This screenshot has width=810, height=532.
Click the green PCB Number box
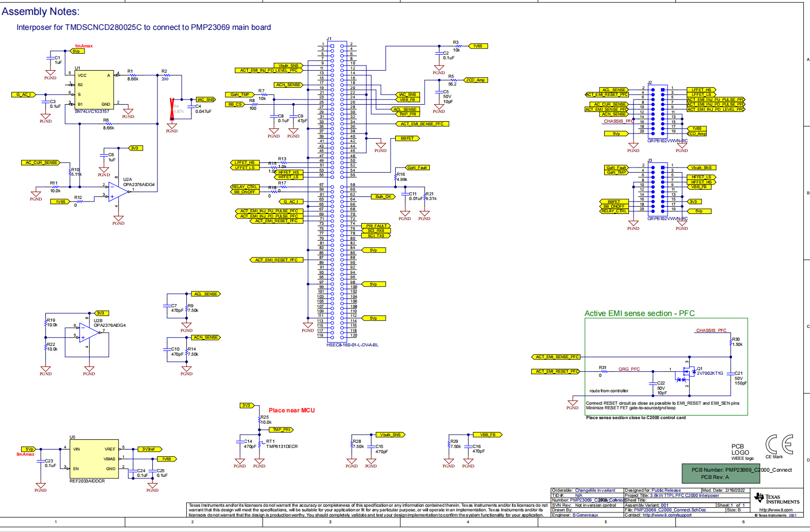coord(720,473)
